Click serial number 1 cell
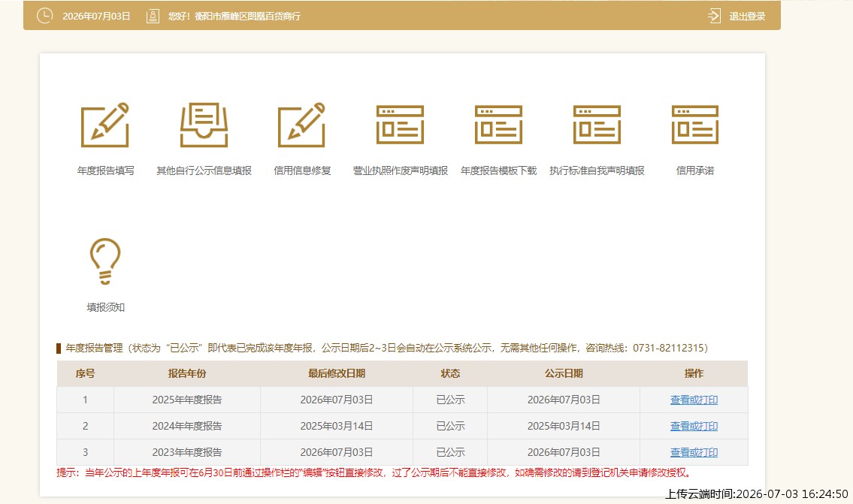The width and height of the screenshot is (853, 504). 85,400
